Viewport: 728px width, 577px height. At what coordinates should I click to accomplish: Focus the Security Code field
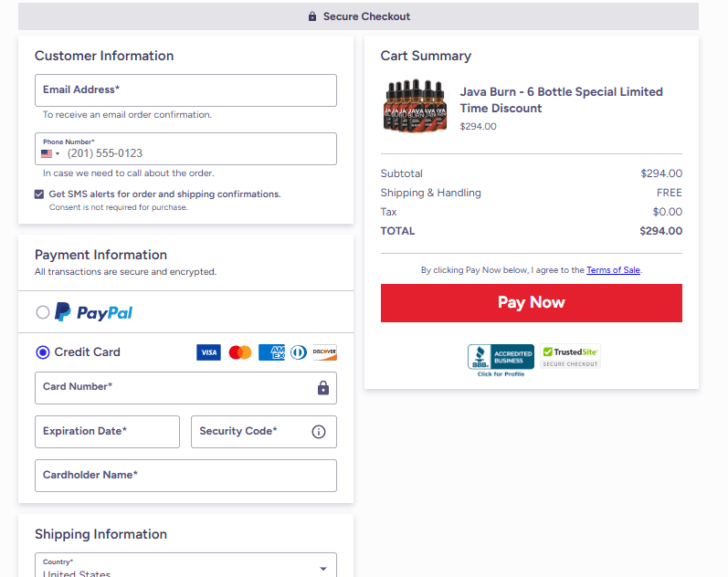point(264,432)
